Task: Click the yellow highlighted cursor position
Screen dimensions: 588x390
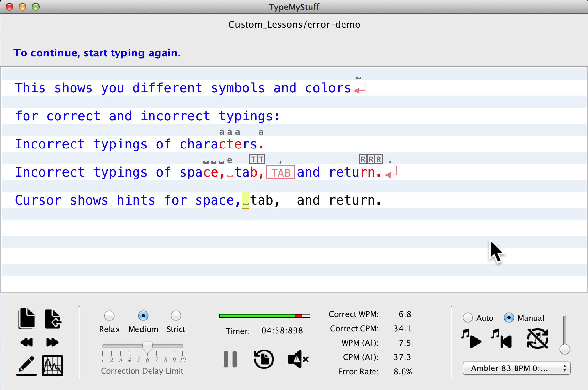Action: pyautogui.click(x=246, y=201)
